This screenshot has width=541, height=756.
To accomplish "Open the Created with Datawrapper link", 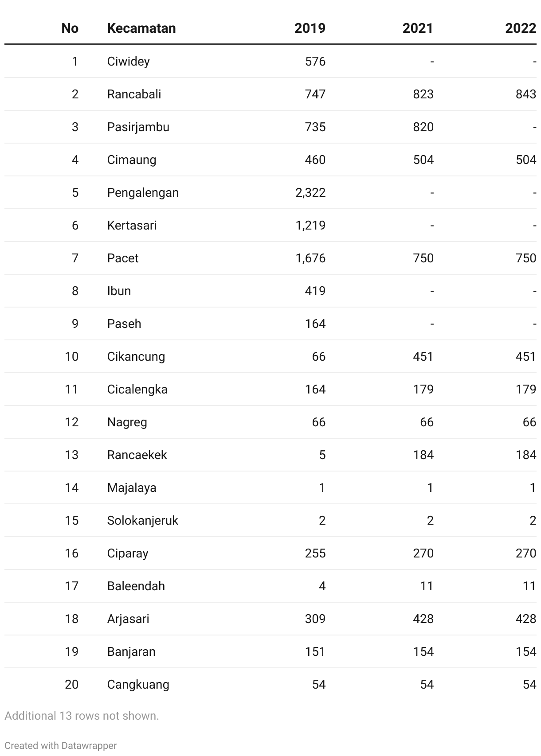I will pos(61,745).
